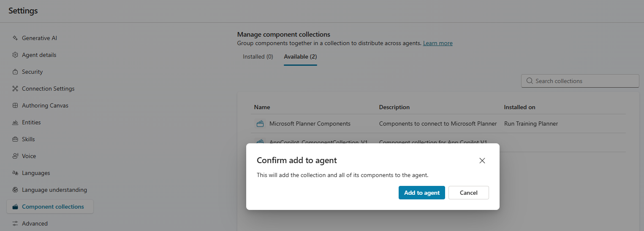
Task: Confirm with the Add to agent button
Action: click(421, 193)
